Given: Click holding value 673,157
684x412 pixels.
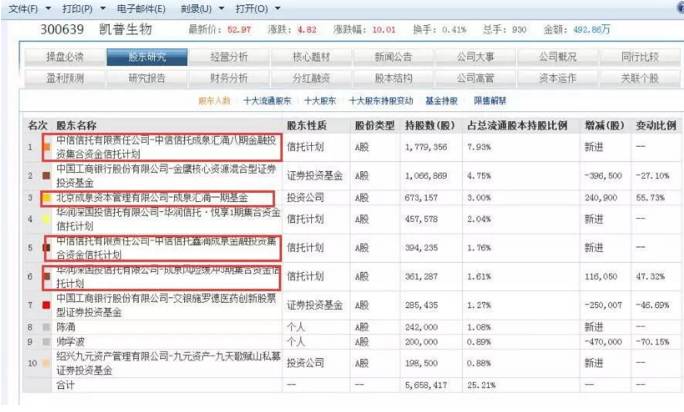Looking at the screenshot, I should coord(421,198).
